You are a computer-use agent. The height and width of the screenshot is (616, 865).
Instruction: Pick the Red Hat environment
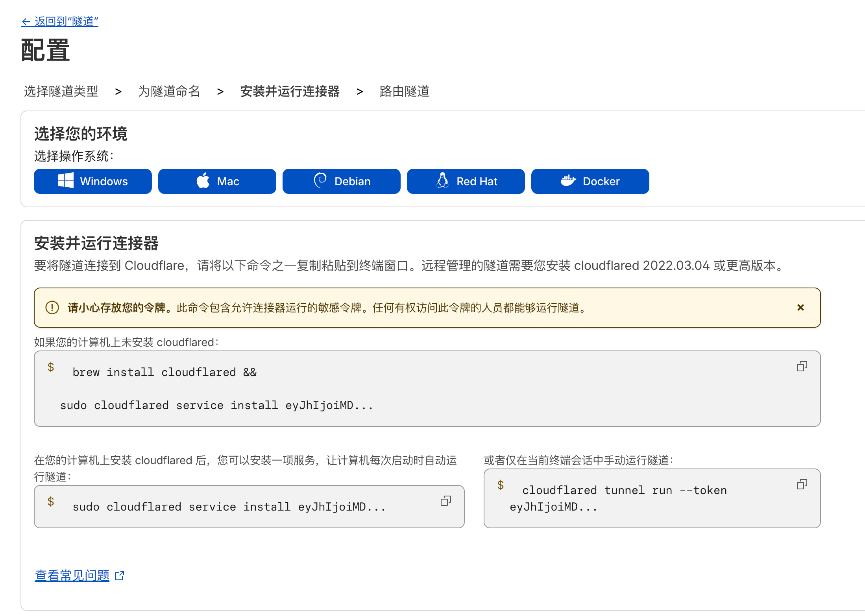[466, 181]
